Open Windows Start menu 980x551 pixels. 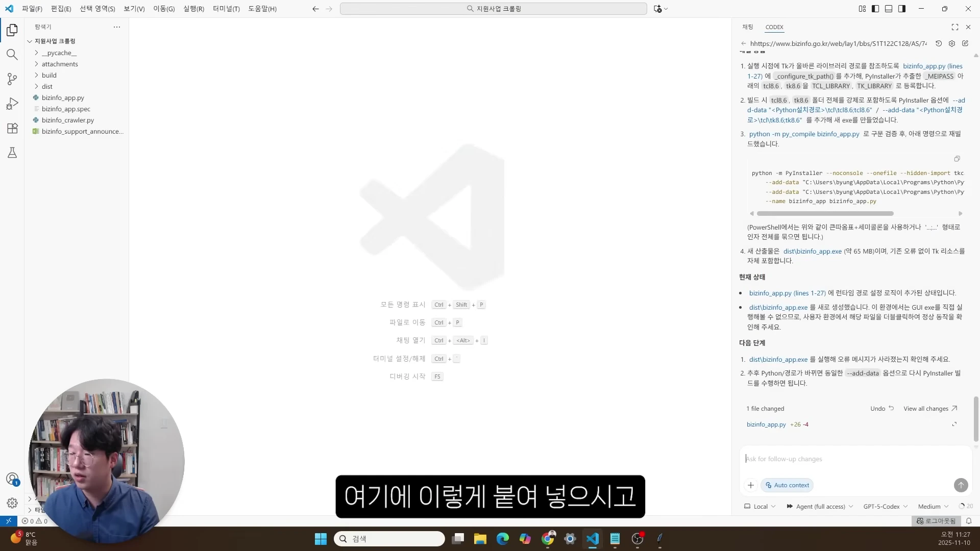pos(321,539)
